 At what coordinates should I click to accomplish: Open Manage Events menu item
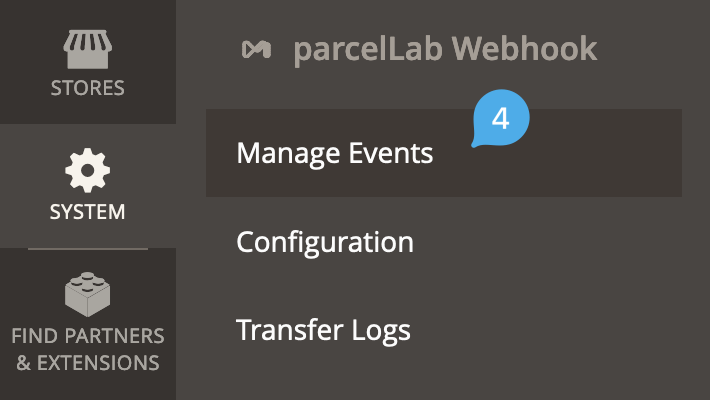(x=335, y=153)
